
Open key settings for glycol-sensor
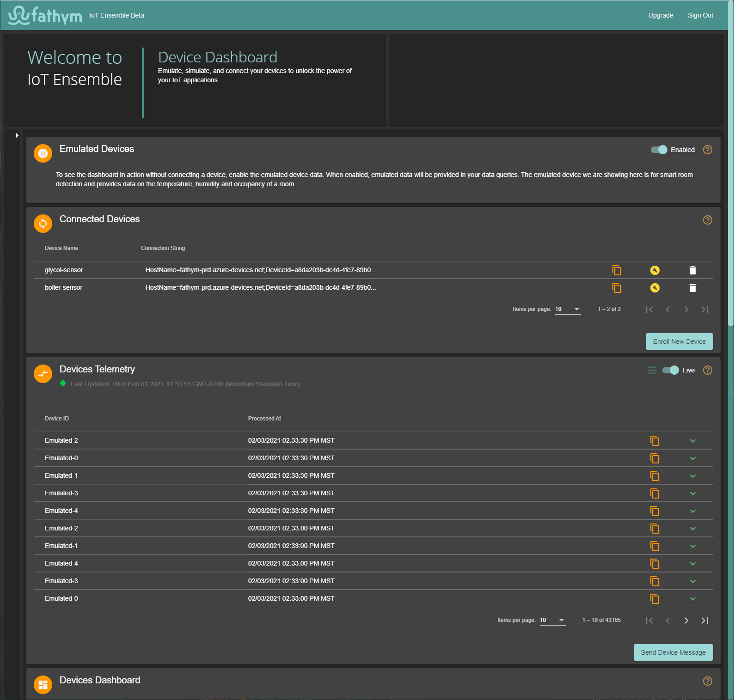pyautogui.click(x=654, y=270)
